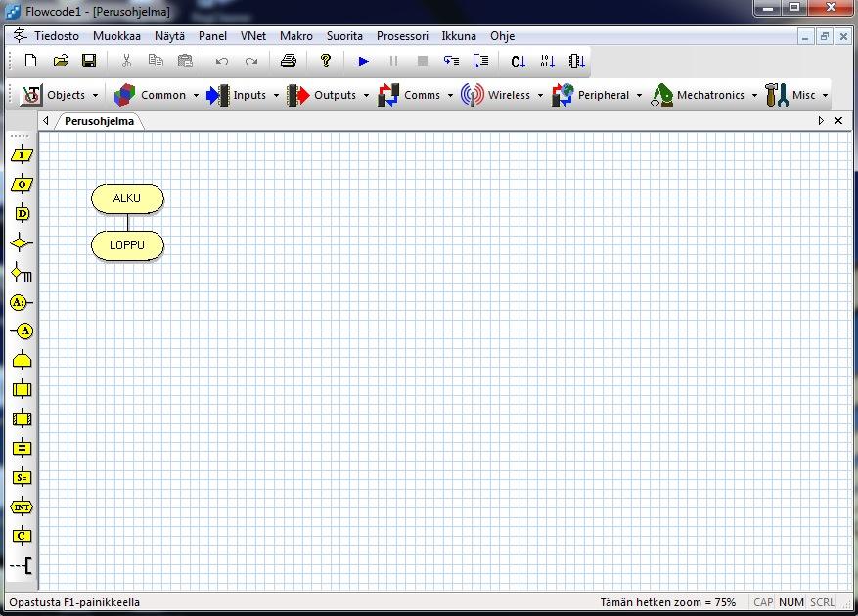Pause the simulation
Image resolution: width=858 pixels, height=616 pixels.
tap(393, 62)
